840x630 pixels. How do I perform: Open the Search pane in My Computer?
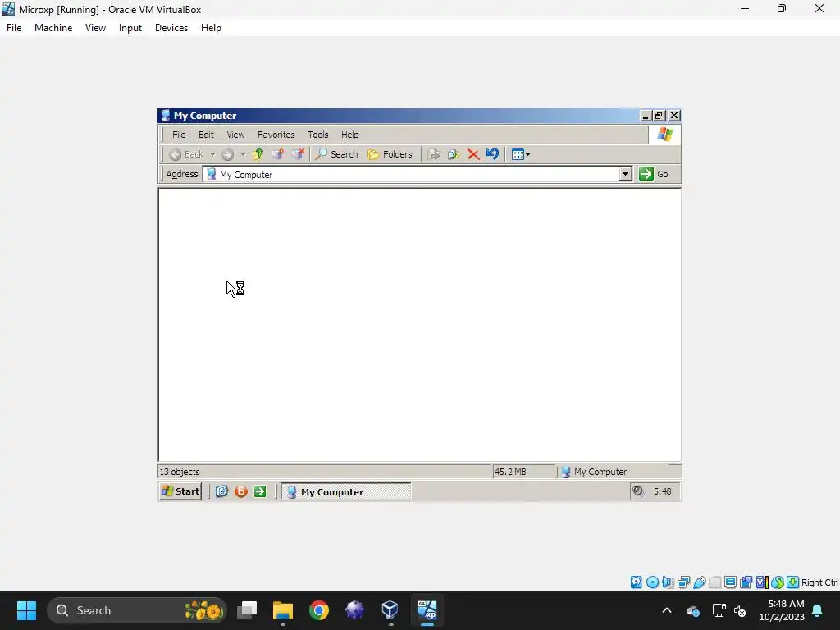[336, 154]
